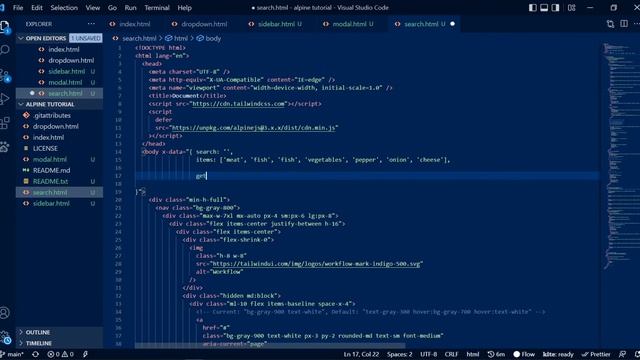Image resolution: width=640 pixels, height=360 pixels.
Task: Synchronize changes icon in status bar
Action: point(36,354)
